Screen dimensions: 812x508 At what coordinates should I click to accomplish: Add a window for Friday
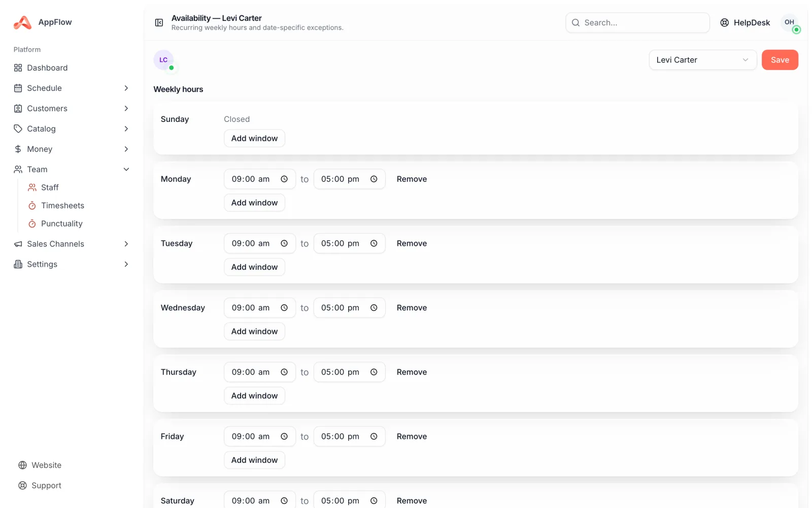pyautogui.click(x=254, y=460)
